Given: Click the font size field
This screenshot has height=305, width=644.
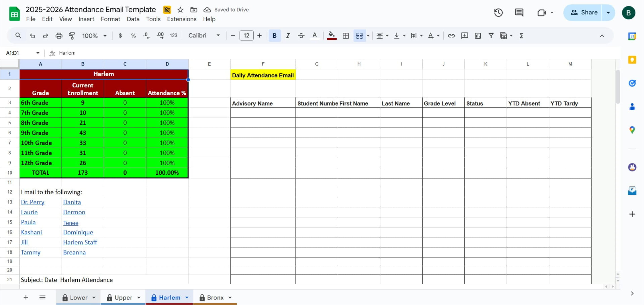Looking at the screenshot, I should [x=246, y=36].
